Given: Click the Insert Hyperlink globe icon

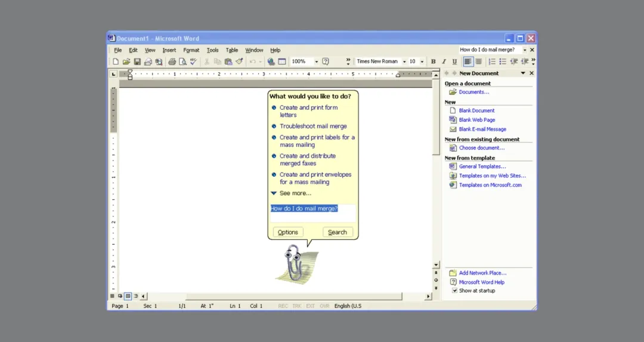Looking at the screenshot, I should pyautogui.click(x=271, y=61).
